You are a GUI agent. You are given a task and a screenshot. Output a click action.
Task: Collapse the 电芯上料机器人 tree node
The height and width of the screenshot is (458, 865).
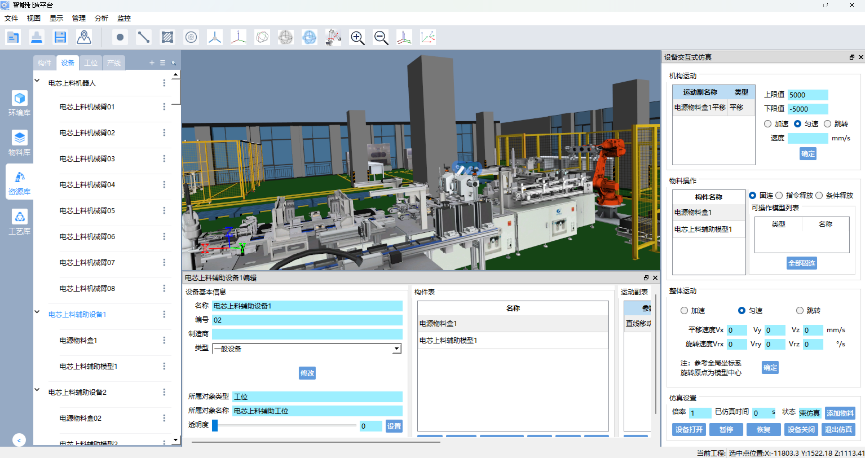tap(37, 81)
